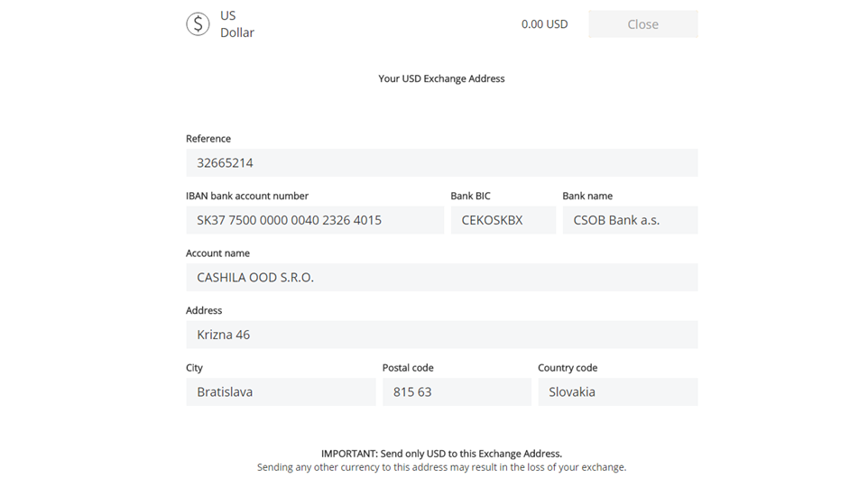Select the Account name field CASHILA OOD

tap(442, 277)
